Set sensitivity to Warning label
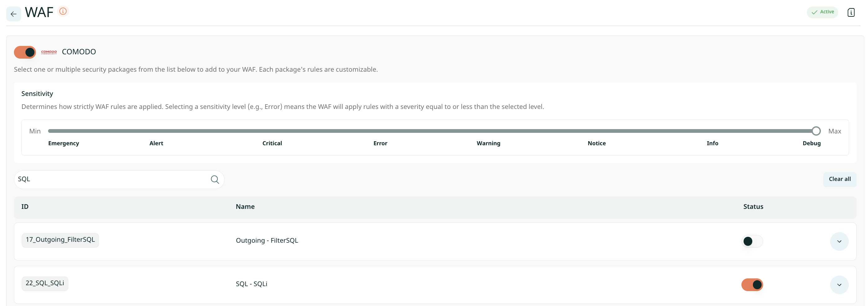This screenshot has height=306, width=868. click(x=488, y=143)
